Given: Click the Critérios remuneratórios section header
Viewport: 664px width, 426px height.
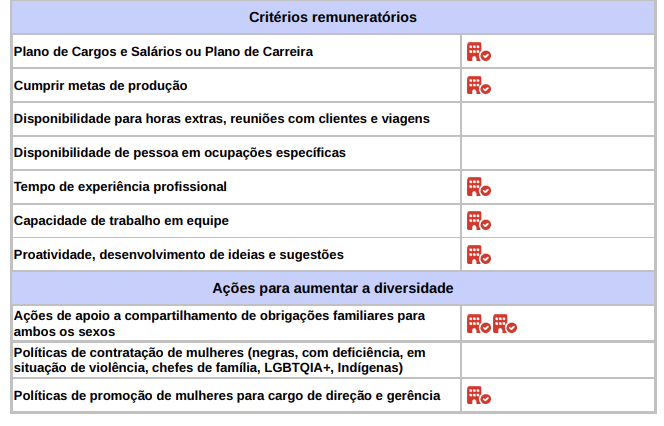Looking at the screenshot, I should click(333, 18).
